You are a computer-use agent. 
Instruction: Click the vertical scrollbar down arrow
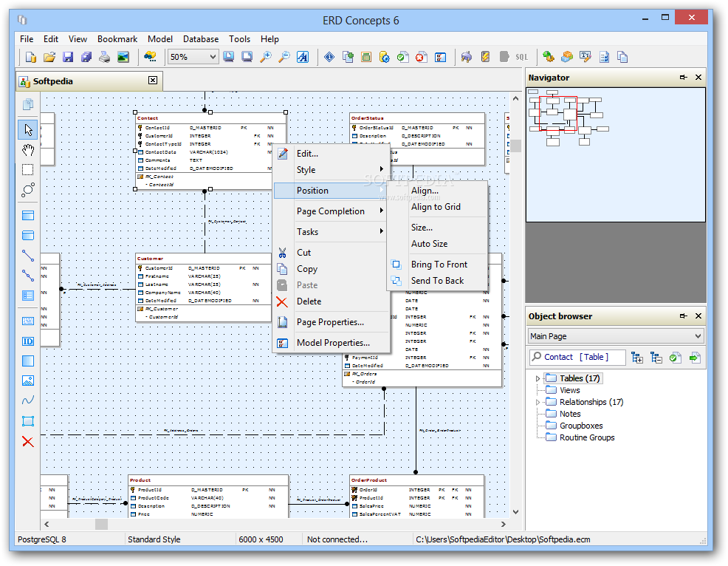(516, 511)
